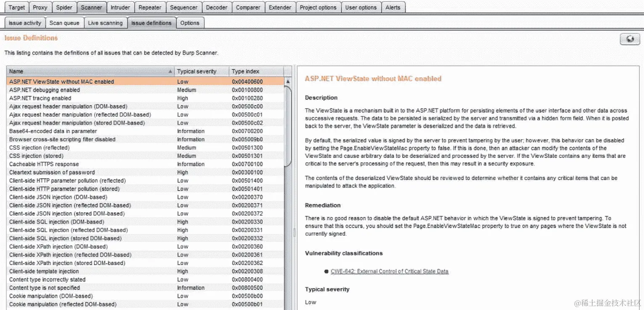This screenshot has width=644, height=310.
Task: Select ASP.NET debugging enabled row
Action: click(146, 90)
